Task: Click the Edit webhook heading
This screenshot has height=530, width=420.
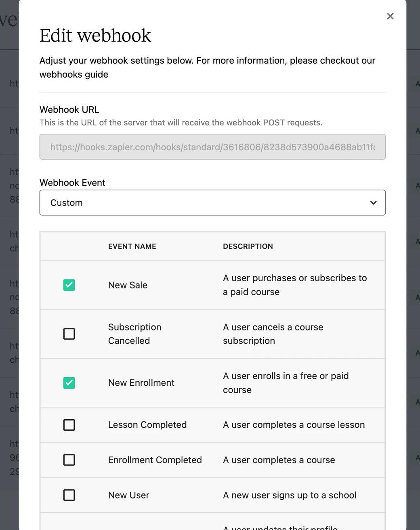Action: [95, 36]
